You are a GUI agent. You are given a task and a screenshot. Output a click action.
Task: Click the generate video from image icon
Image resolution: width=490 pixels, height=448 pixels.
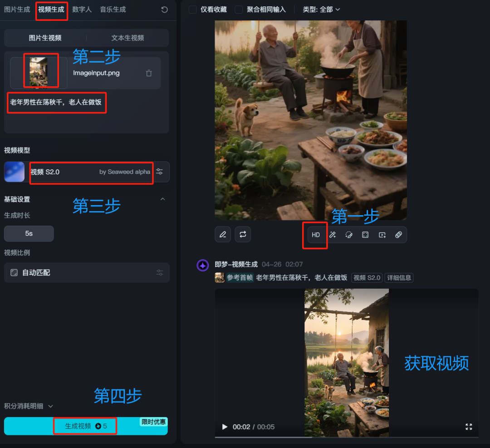coord(382,235)
